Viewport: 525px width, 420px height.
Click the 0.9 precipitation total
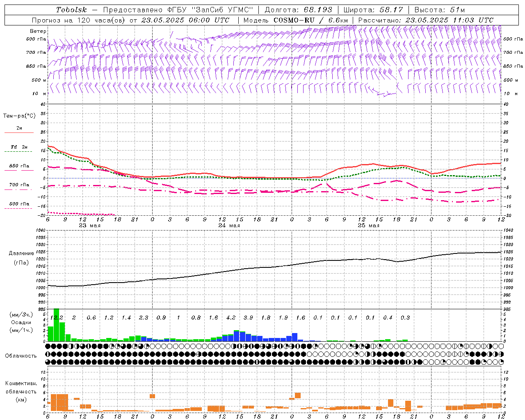161,318
